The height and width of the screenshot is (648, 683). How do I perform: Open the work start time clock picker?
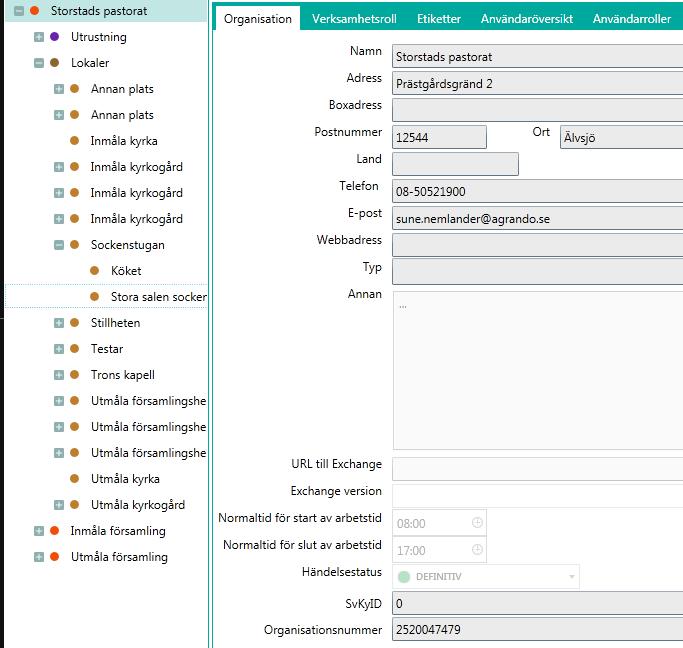(x=477, y=522)
